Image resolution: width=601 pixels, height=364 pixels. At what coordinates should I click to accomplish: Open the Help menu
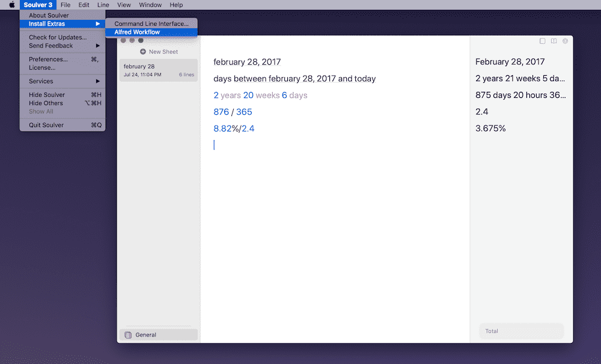[176, 5]
